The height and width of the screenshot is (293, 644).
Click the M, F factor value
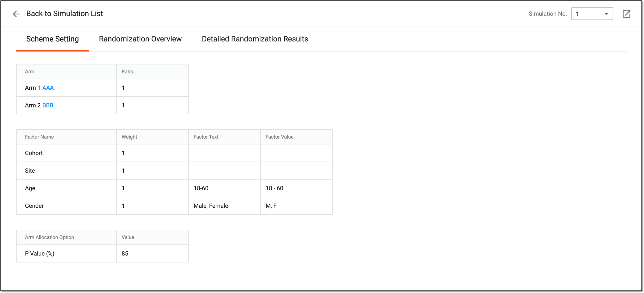point(271,206)
